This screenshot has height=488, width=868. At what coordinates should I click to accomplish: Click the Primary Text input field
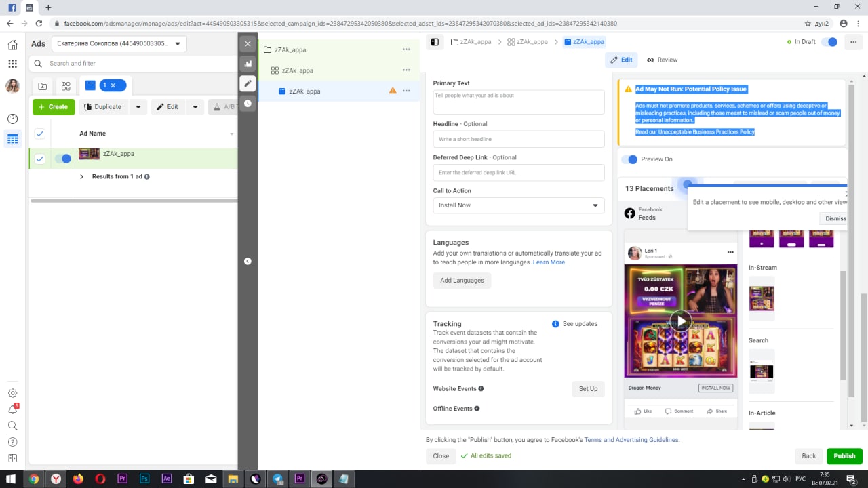519,102
